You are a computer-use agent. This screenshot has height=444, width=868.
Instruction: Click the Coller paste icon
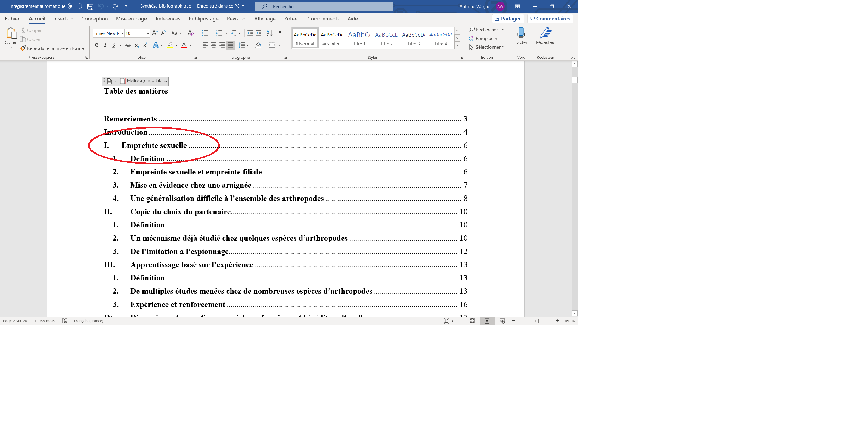(11, 33)
